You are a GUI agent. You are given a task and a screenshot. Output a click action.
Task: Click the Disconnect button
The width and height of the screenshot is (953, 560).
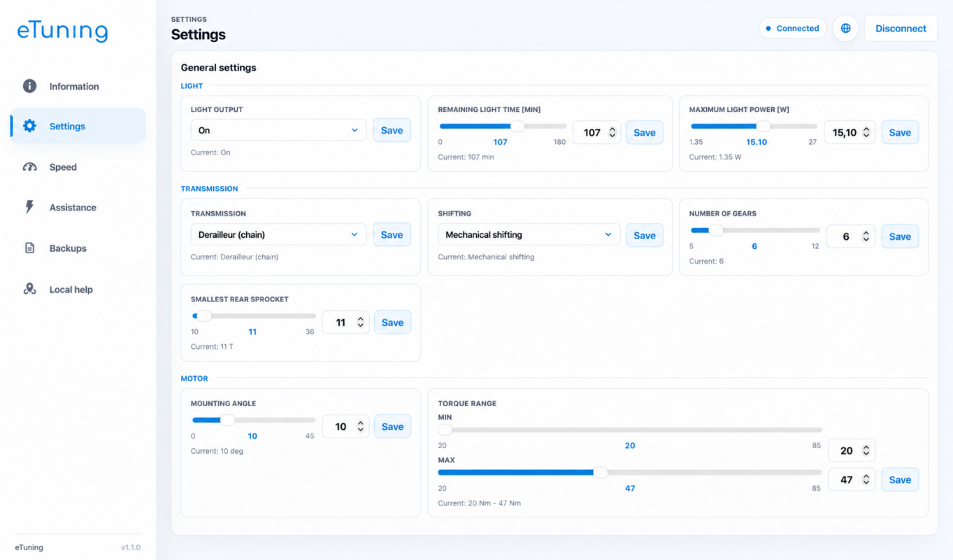click(901, 29)
